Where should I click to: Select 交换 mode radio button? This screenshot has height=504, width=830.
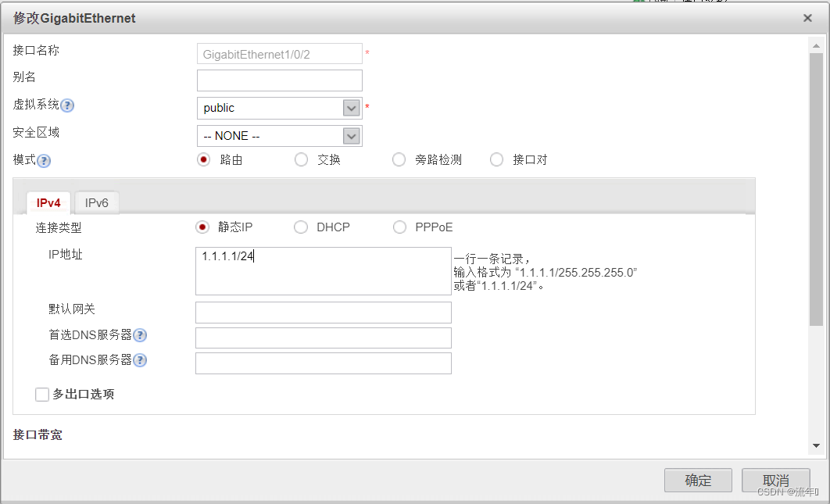pyautogui.click(x=301, y=159)
